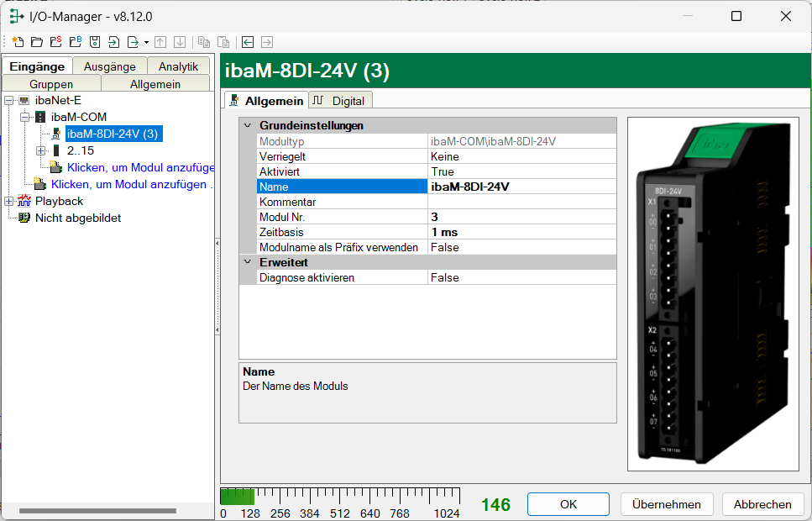Viewport: 812px width, 521px height.
Task: Collapse the ibaNet-E tree node
Action: tap(8, 101)
